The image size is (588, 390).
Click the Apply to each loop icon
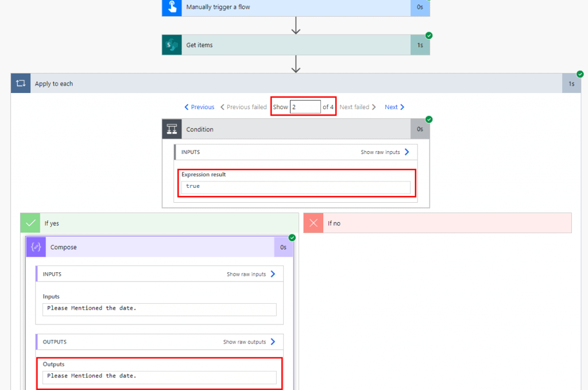[x=21, y=83]
